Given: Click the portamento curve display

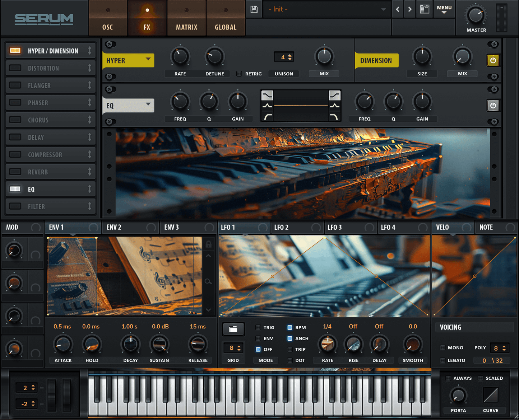Looking at the screenshot, I should [490, 395].
